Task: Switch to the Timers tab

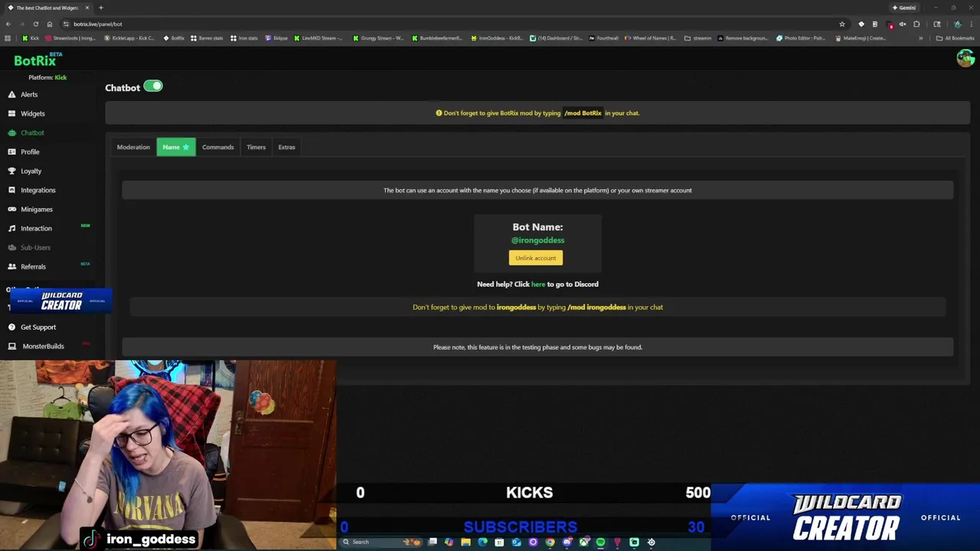Action: click(256, 147)
